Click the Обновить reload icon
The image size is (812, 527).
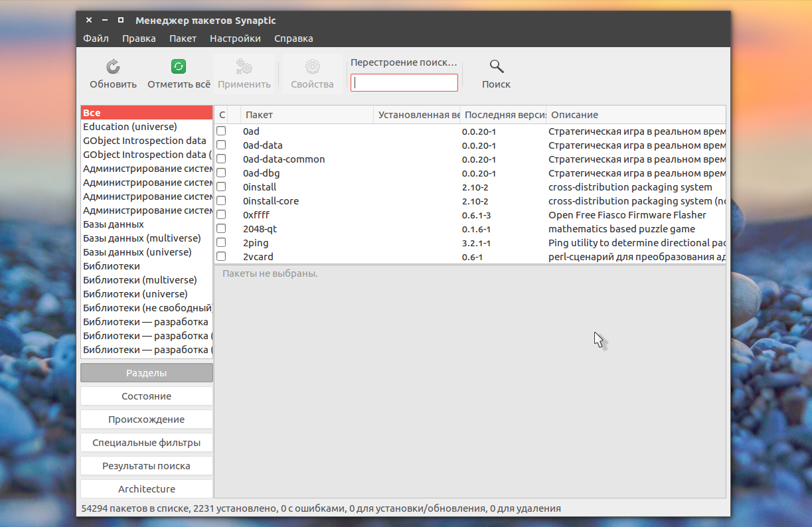click(x=113, y=66)
